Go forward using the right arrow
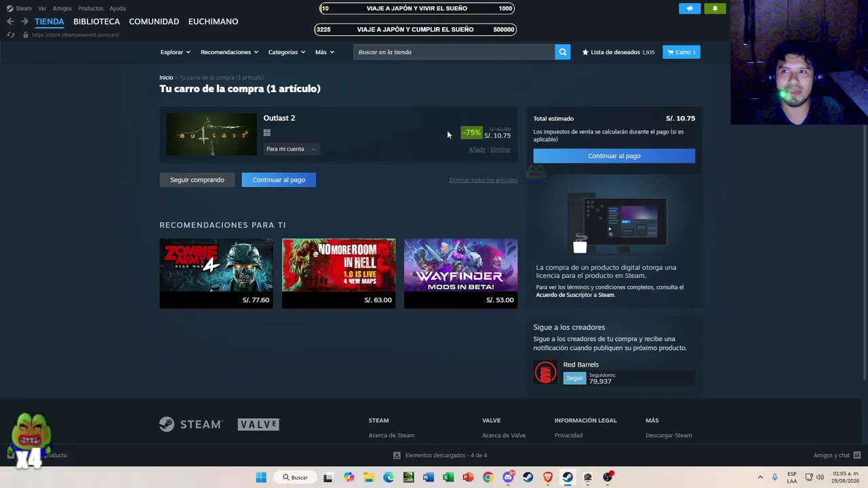Screen dimensions: 868x488 pyautogui.click(x=24, y=22)
